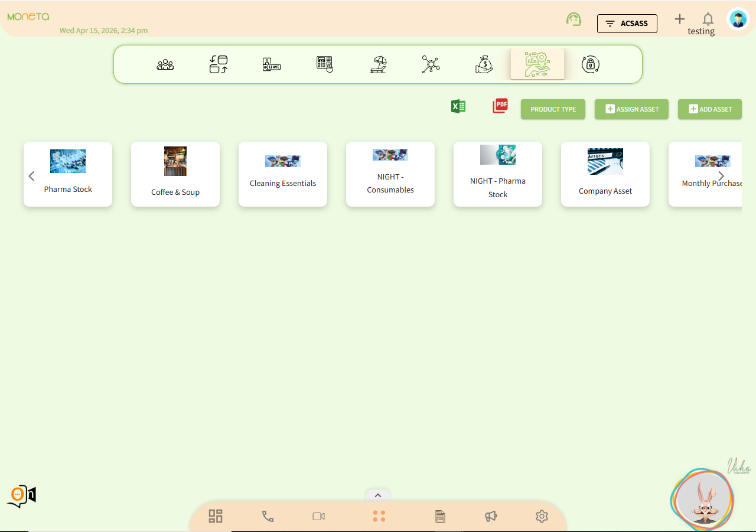The width and height of the screenshot is (756, 532).
Task: Open the network nodes icon
Action: point(431,64)
